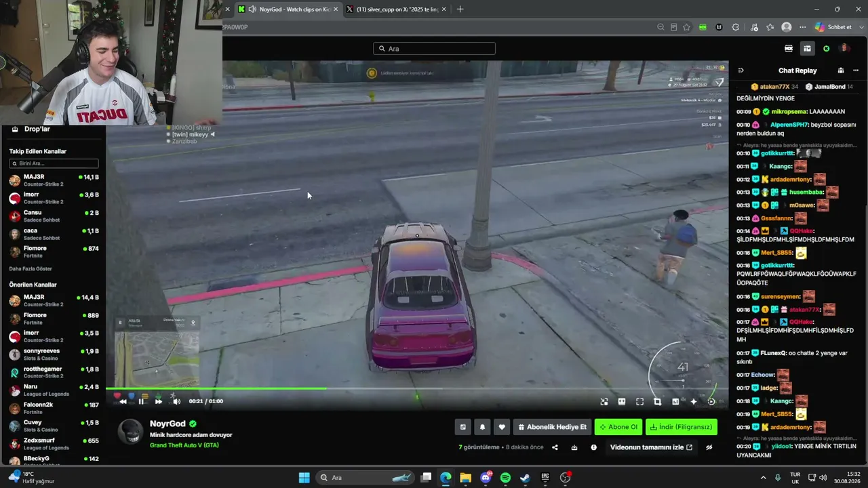The height and width of the screenshot is (488, 868).
Task: Open a new browser tab
Action: 460,9
